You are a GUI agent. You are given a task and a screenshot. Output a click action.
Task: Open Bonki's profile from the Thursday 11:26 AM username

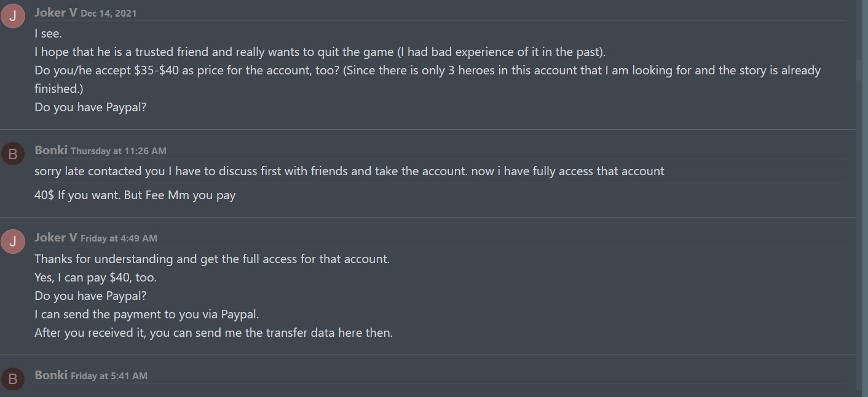click(x=51, y=151)
